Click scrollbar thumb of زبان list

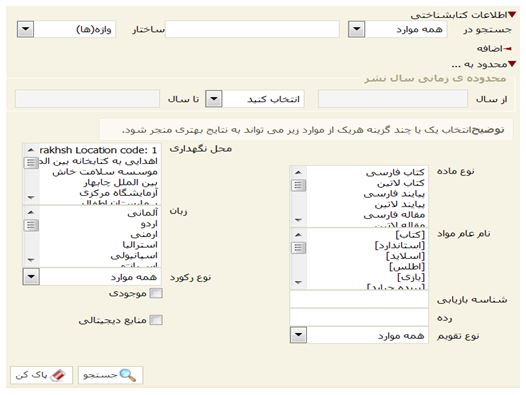pyautogui.click(x=31, y=225)
